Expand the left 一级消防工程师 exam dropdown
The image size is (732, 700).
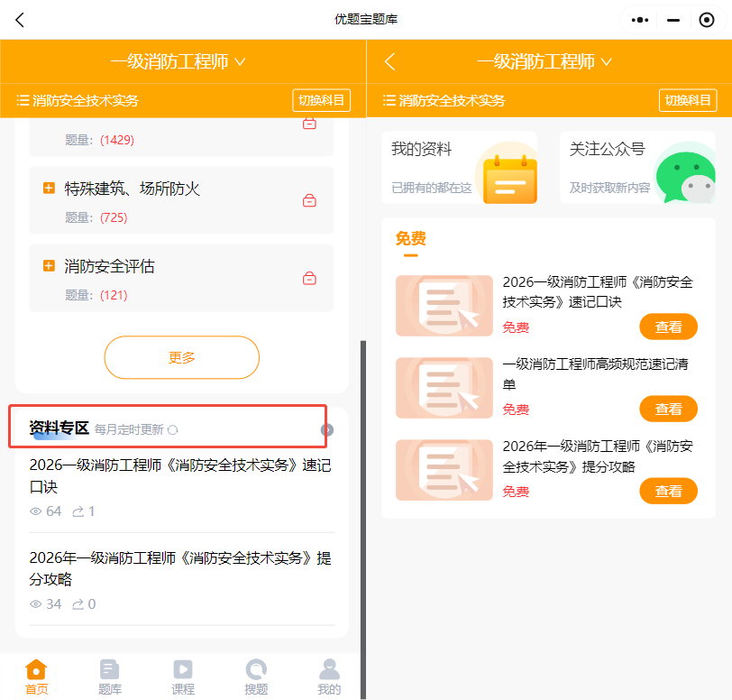(178, 61)
